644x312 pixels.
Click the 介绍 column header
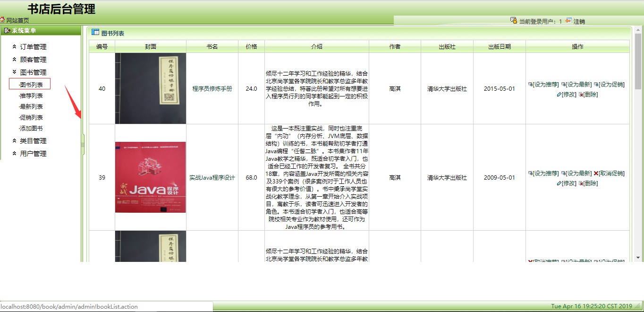(x=317, y=46)
